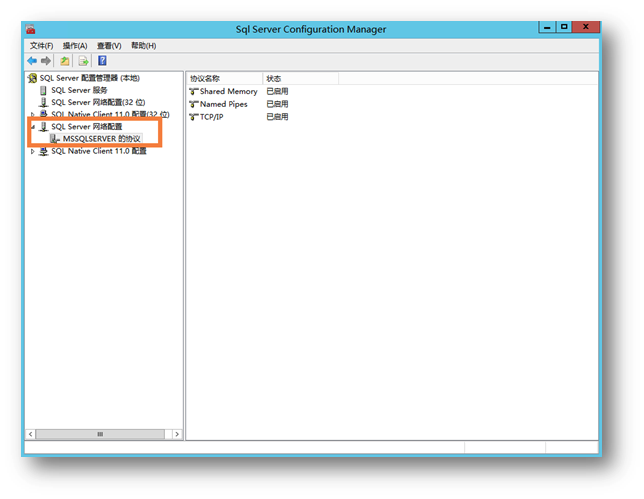Select MSSQLSERVER 的协议 tree item
Image resolution: width=644 pixels, height=499 pixels.
(x=101, y=139)
